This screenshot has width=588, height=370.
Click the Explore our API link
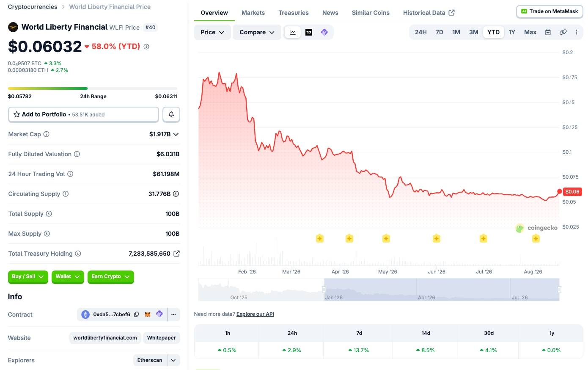click(255, 314)
